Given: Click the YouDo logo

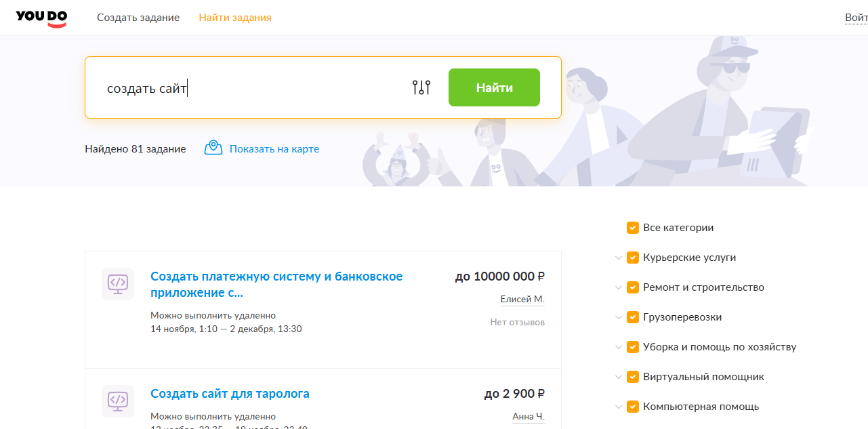Looking at the screenshot, I should 41,18.
